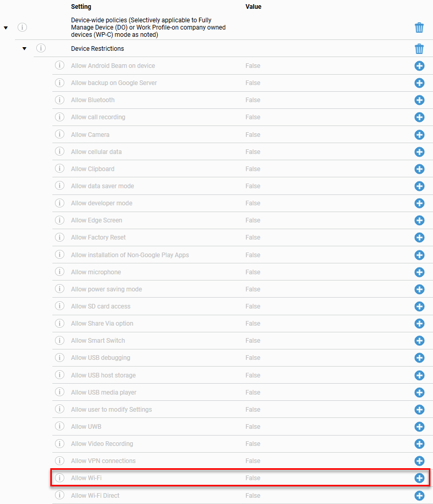Add the Allow Camera setting
This screenshot has height=504, width=433.
419,135
